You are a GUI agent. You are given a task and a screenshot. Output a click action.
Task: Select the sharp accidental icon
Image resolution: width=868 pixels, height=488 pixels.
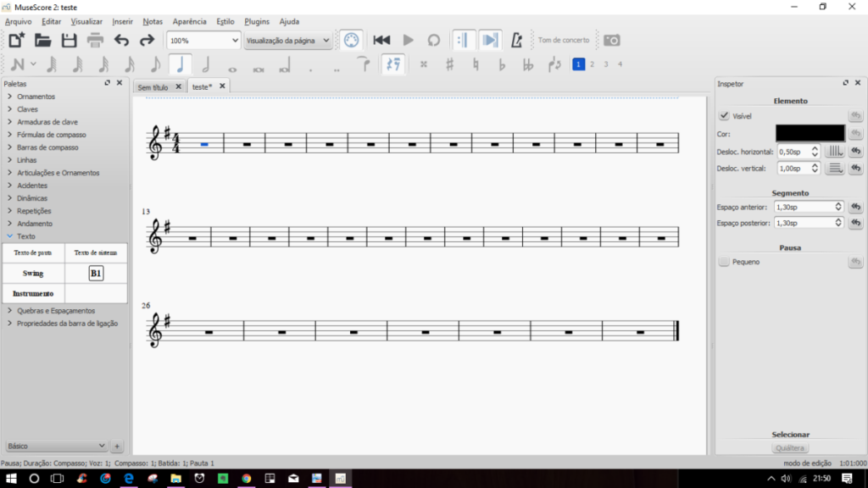point(449,64)
